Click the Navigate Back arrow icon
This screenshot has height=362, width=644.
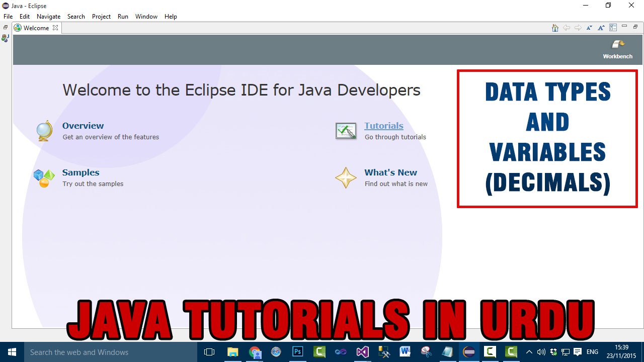point(567,28)
